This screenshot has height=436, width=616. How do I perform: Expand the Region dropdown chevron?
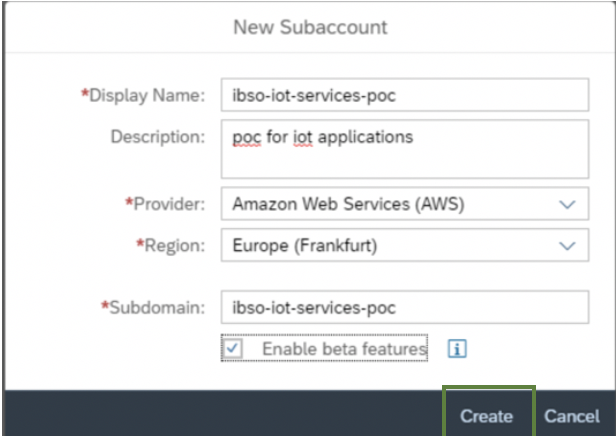[x=567, y=246]
